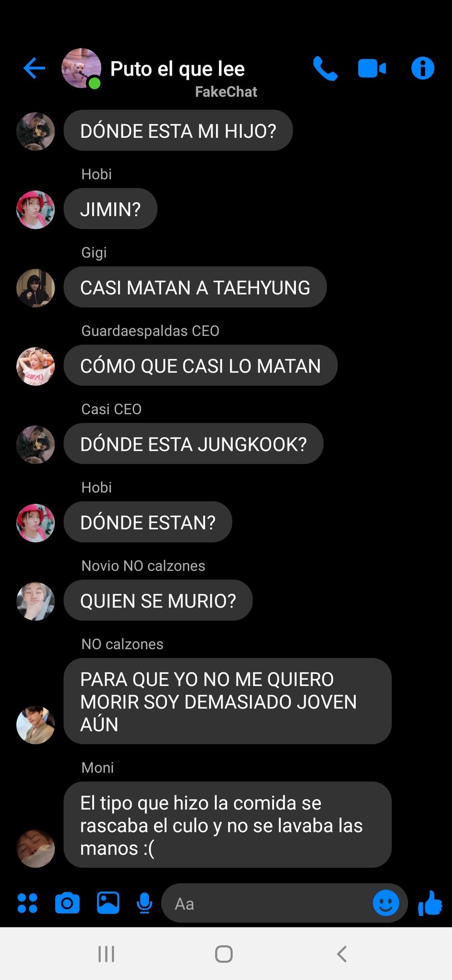Select the QUIEN SE MURIO? message

(x=158, y=601)
